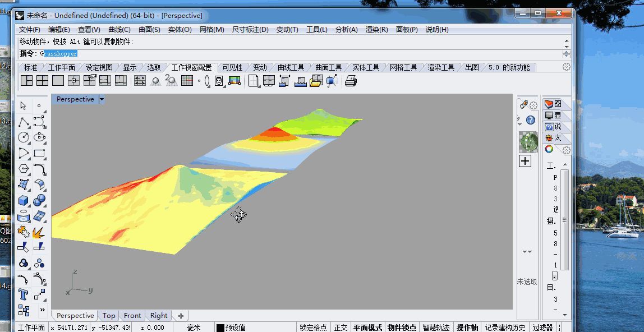Select the Rectangle tool
Image resolution: width=644 pixels, height=332 pixels.
[x=39, y=154]
